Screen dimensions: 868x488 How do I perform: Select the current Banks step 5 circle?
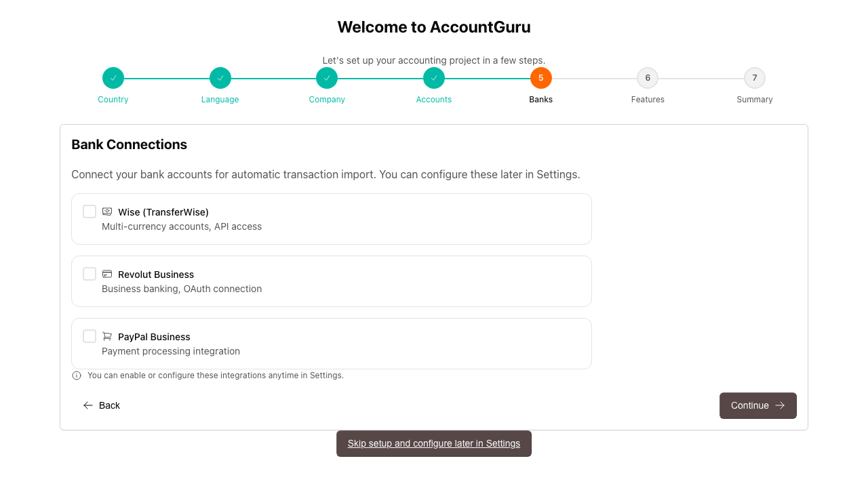click(x=541, y=78)
